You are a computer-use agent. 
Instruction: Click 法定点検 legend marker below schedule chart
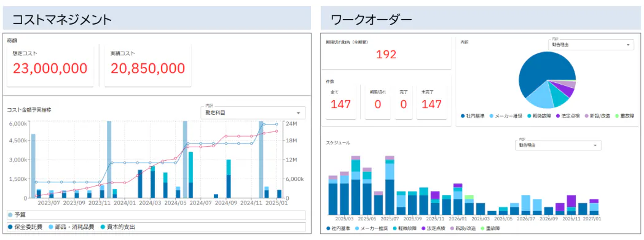[423, 228]
